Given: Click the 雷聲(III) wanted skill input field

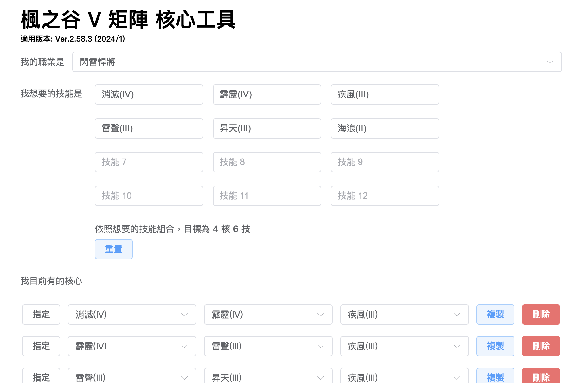Looking at the screenshot, I should (x=149, y=128).
